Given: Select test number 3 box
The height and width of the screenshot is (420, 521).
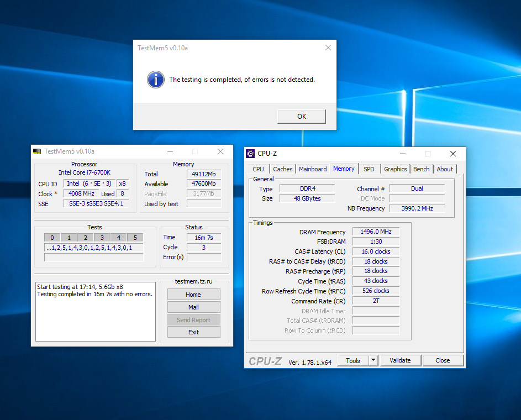Looking at the screenshot, I should 102,238.
